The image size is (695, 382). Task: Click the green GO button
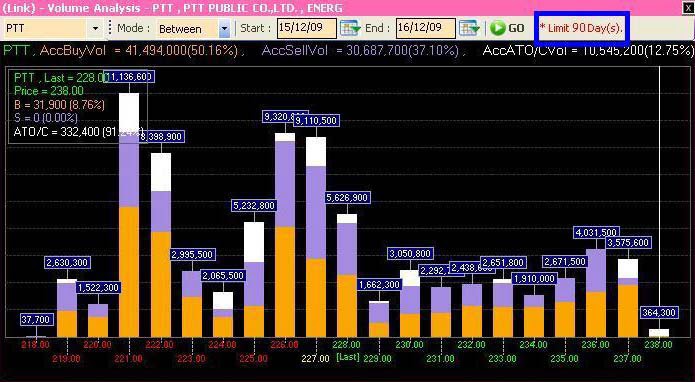(x=508, y=28)
